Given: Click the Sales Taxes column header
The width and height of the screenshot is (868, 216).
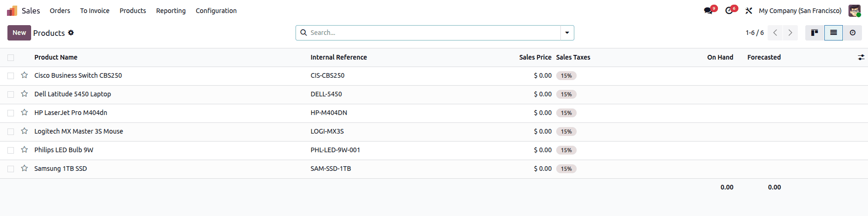Looking at the screenshot, I should (573, 57).
